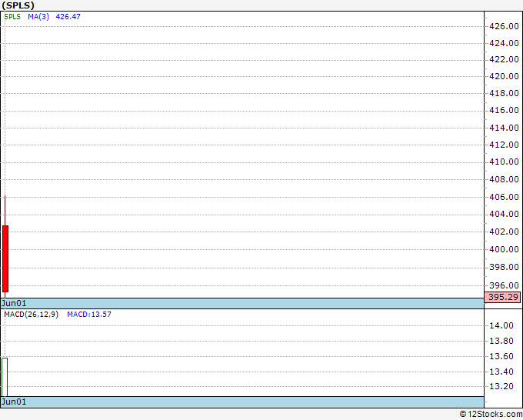Click the MACD(26,12,9) indicator label
The width and height of the screenshot is (523, 420).
(32, 315)
